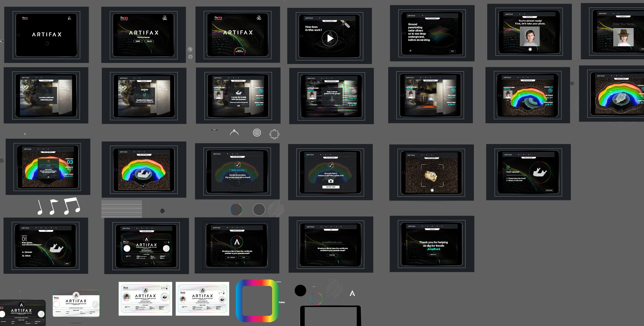This screenshot has width=644, height=326.
Task: Click the bone icon in "Locate the fossils" dialog
Action: (239, 92)
